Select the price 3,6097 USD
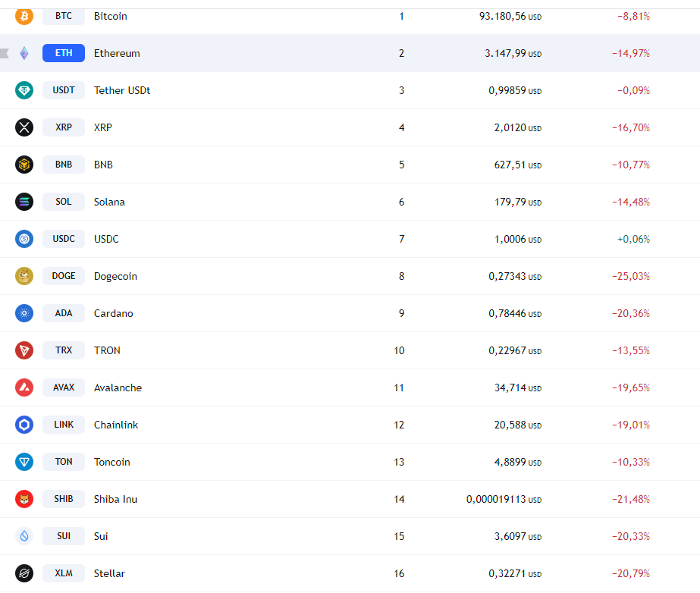The height and width of the screenshot is (593, 700). (x=518, y=536)
